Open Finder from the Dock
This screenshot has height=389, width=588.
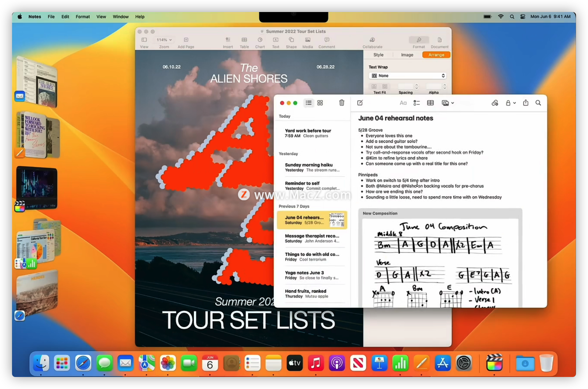[41, 363]
